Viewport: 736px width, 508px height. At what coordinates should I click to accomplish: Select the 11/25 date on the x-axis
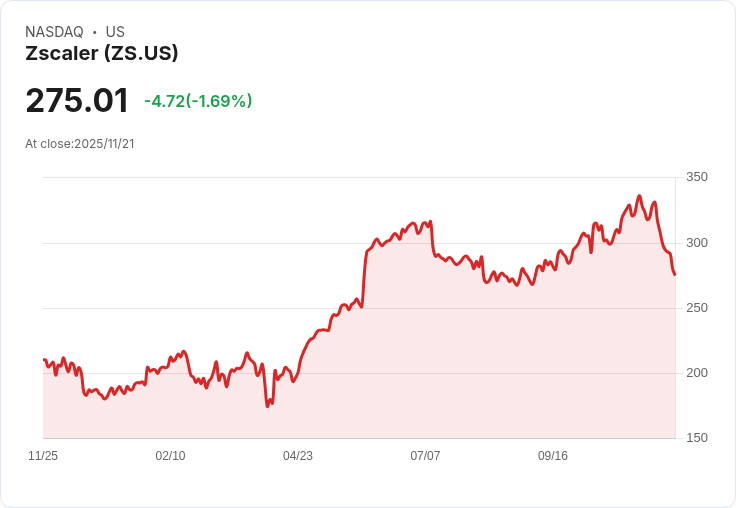tap(43, 456)
